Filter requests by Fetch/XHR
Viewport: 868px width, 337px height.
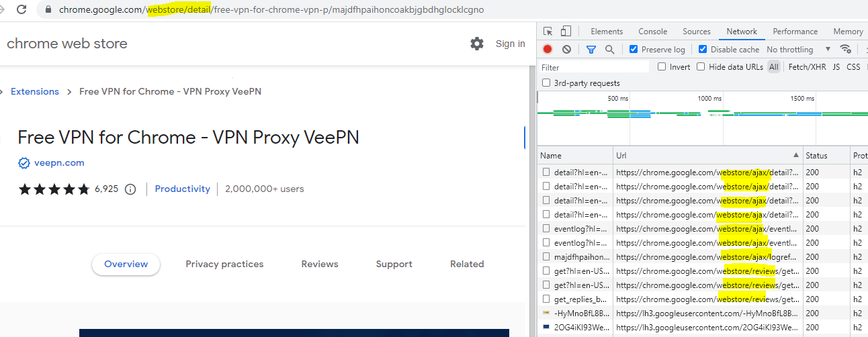808,66
